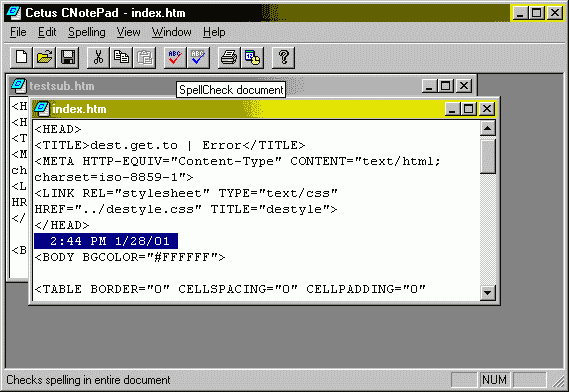Click the index.htm vertical scrollbar thumb
The width and height of the screenshot is (569, 392).
pos(487,156)
